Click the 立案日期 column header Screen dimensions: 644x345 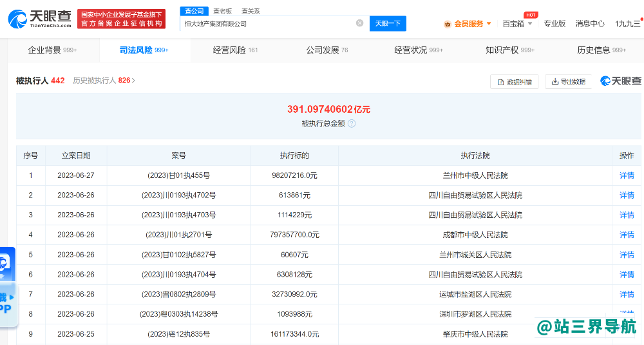tap(76, 155)
